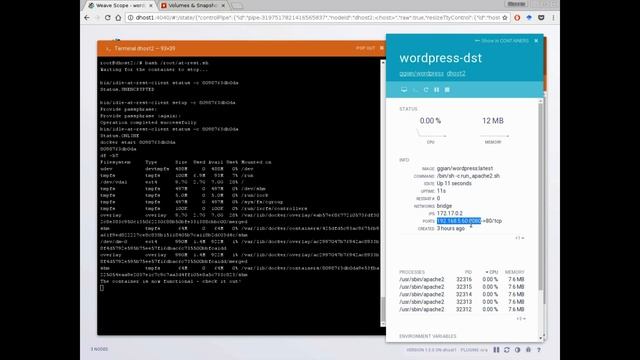Viewport: 640px width, 360px height.
Task: Sort by the PROCESSES column header
Action: click(x=412, y=272)
